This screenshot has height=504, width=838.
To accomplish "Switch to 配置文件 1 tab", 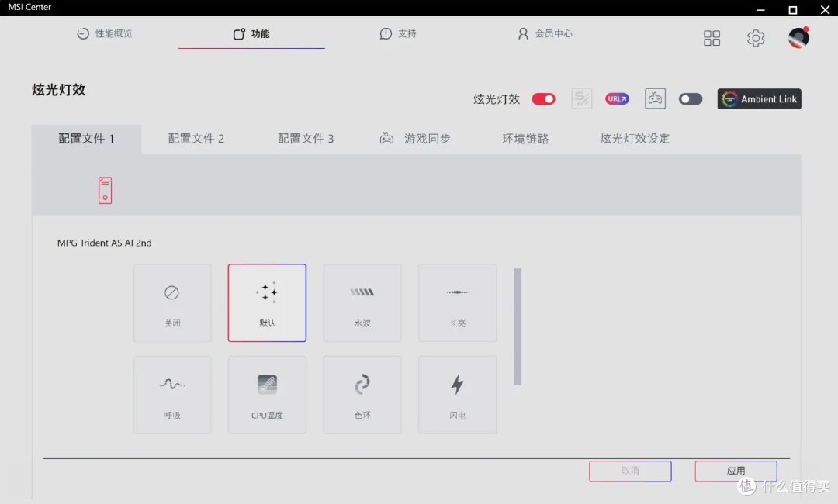I will (87, 139).
